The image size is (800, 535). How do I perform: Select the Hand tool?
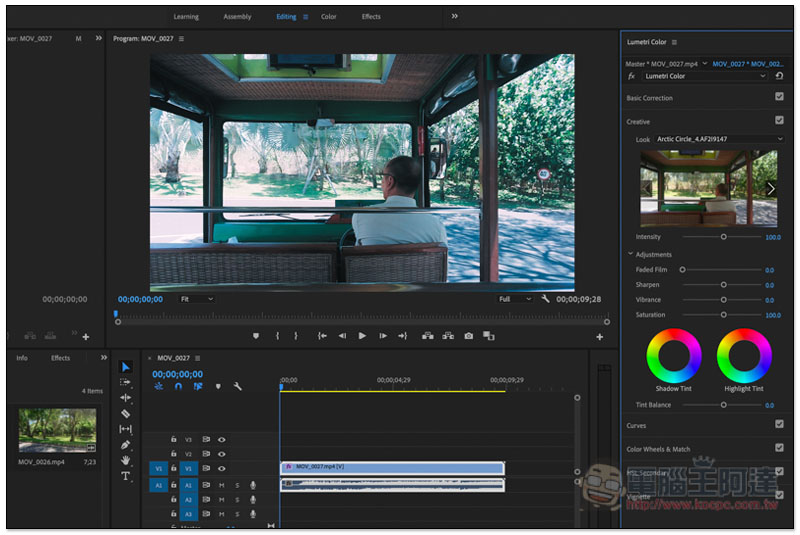(x=126, y=460)
